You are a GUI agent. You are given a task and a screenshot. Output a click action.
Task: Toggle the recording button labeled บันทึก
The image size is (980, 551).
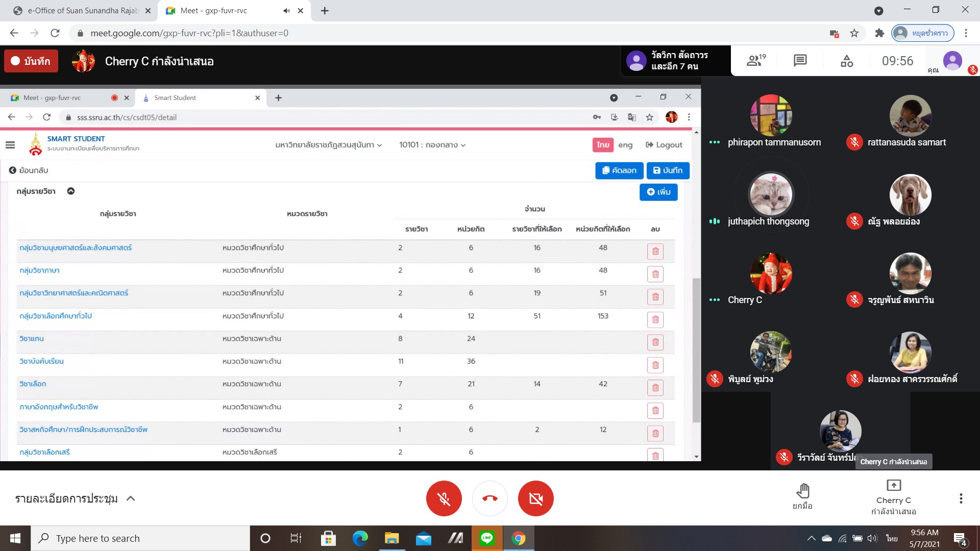(31, 61)
